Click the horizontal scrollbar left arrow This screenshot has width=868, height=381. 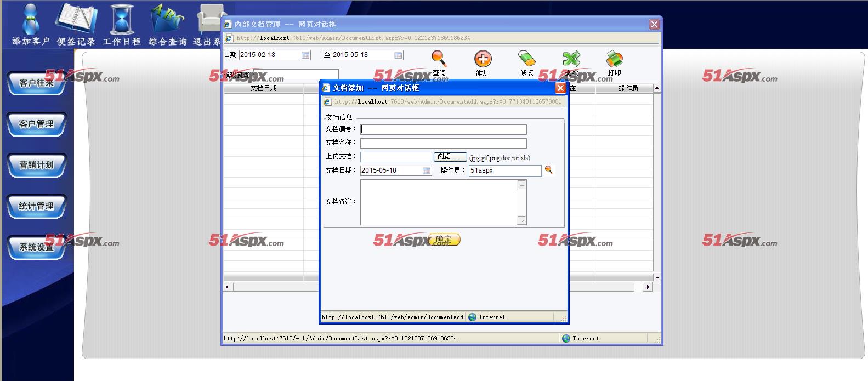[x=228, y=287]
